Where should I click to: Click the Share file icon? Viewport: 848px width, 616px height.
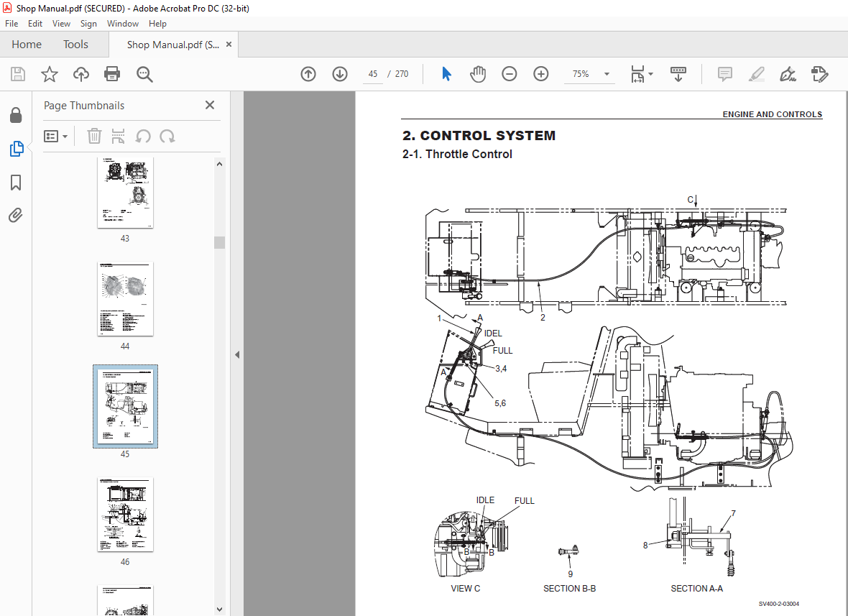(820, 74)
